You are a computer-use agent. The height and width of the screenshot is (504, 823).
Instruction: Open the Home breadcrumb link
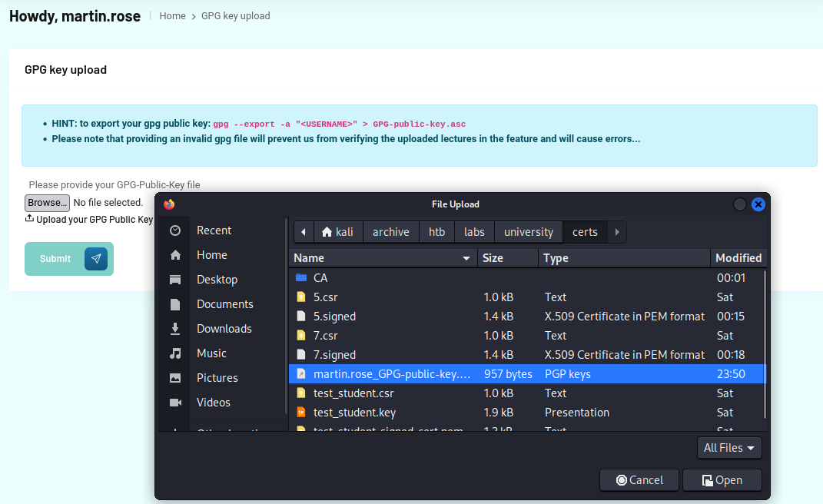click(x=172, y=15)
